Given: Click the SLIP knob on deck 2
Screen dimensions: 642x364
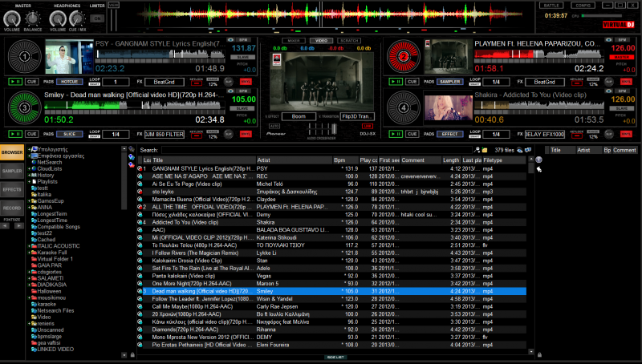Looking at the screenshot, I should (x=609, y=82).
